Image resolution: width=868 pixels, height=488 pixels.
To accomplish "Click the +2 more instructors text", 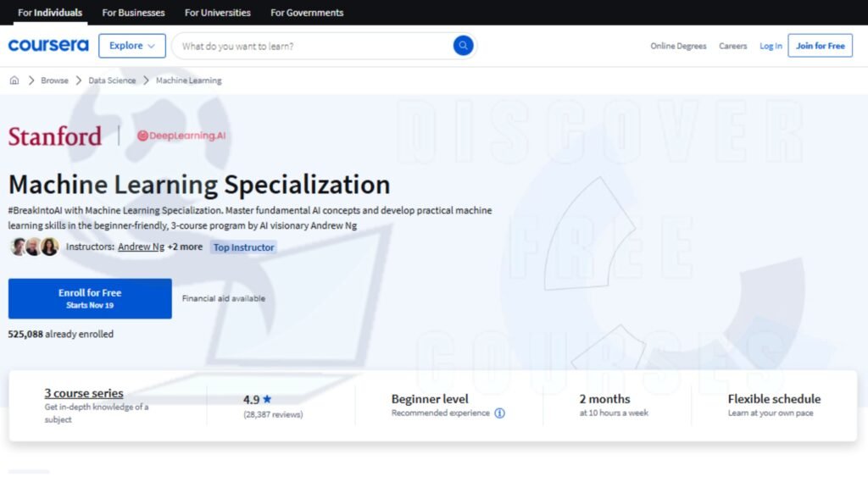I will point(185,247).
